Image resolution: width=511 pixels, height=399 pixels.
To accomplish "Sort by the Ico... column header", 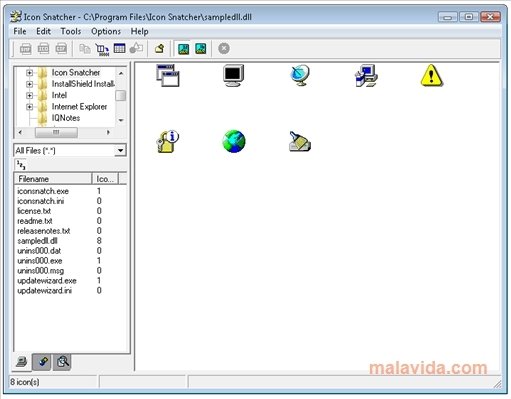I will tap(105, 179).
